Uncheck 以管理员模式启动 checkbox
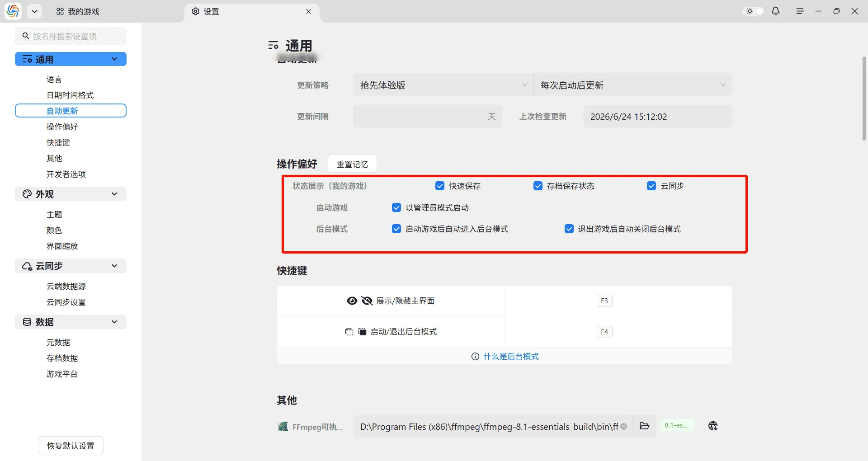868x461 pixels. click(396, 207)
